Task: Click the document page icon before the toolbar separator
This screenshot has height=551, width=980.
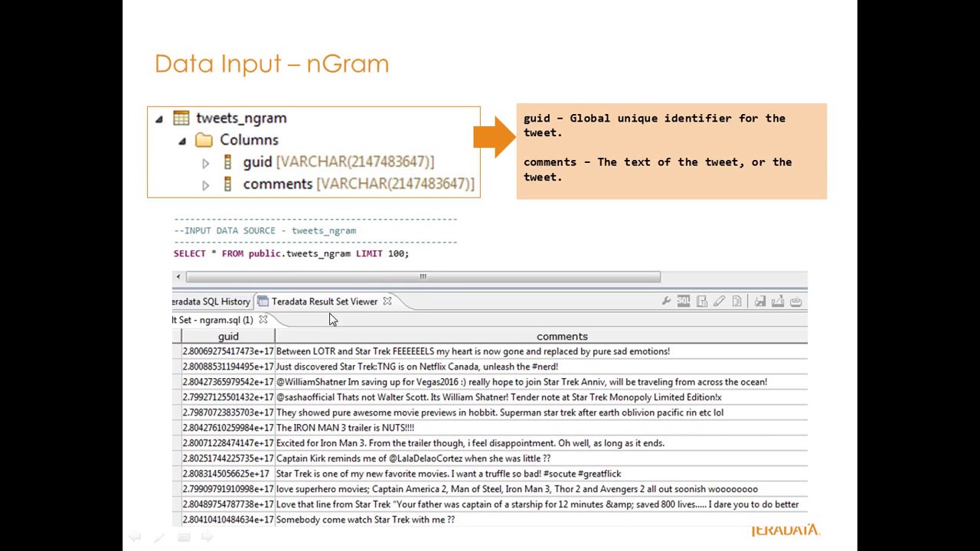Action: click(737, 302)
